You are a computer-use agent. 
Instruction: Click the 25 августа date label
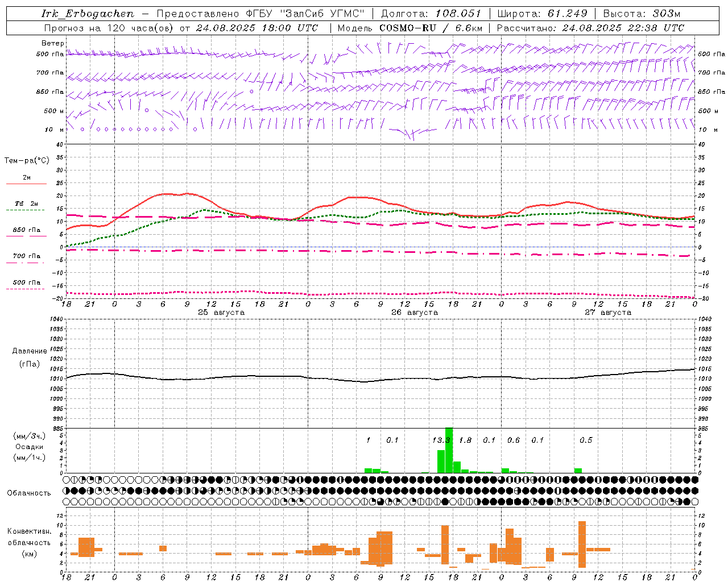pos(221,313)
